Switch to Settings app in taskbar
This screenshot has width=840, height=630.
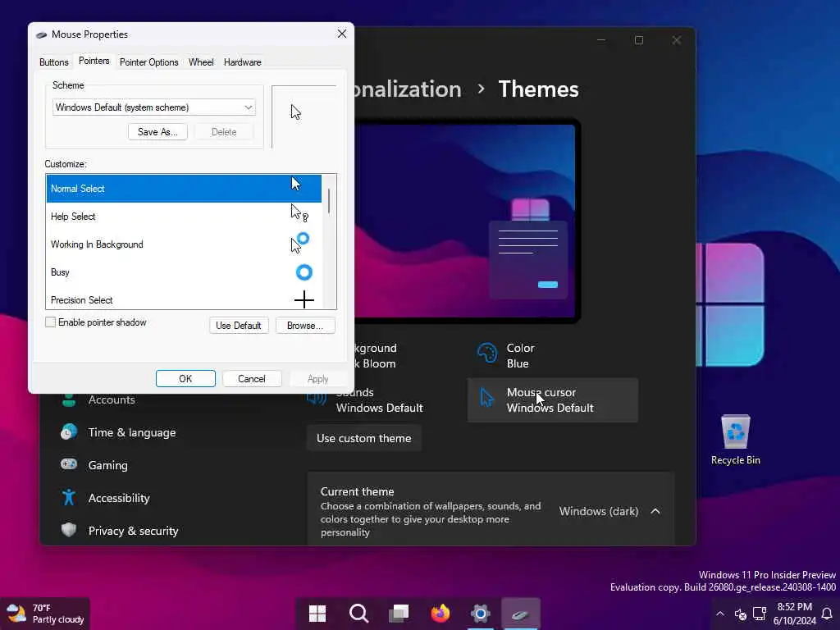[481, 614]
